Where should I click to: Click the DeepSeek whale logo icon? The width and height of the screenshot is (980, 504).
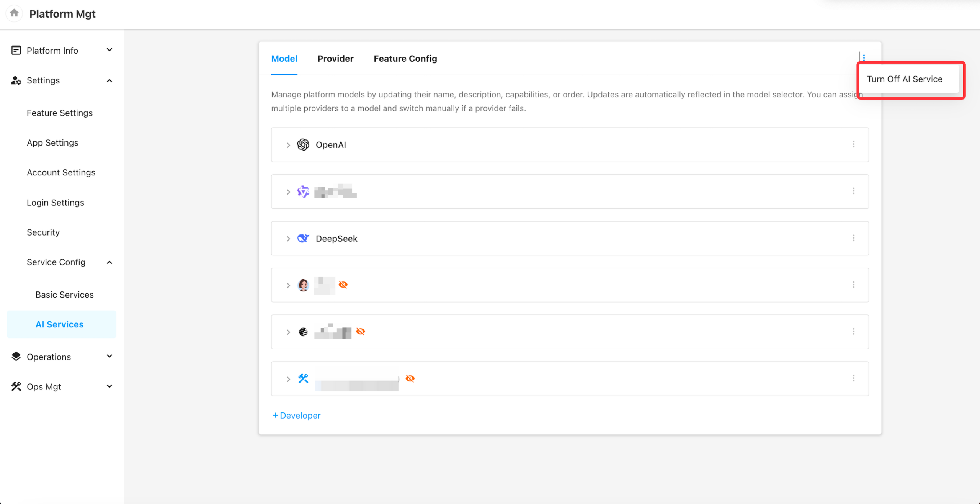[303, 238]
